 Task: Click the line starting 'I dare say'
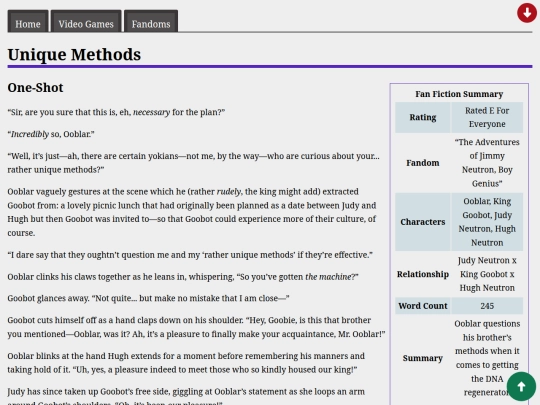[190, 255]
